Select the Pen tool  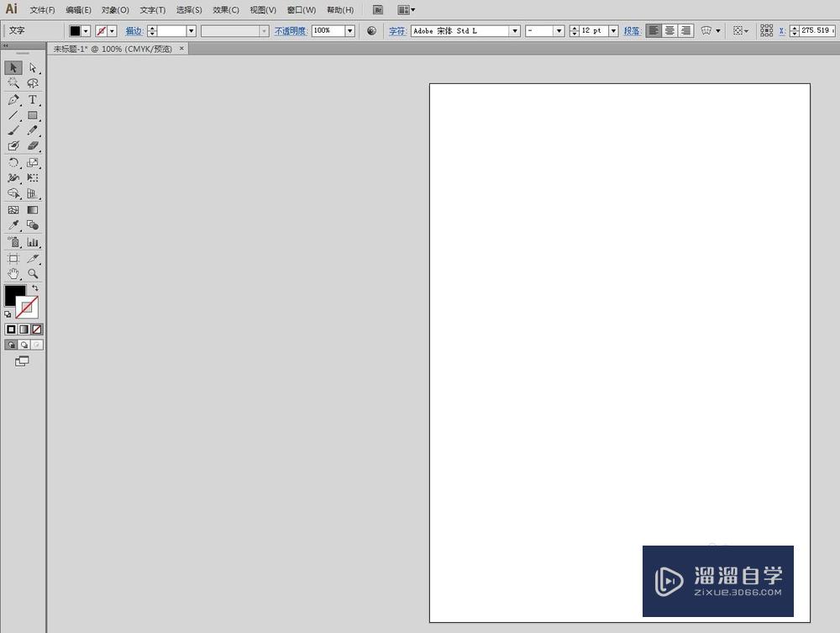[13, 100]
